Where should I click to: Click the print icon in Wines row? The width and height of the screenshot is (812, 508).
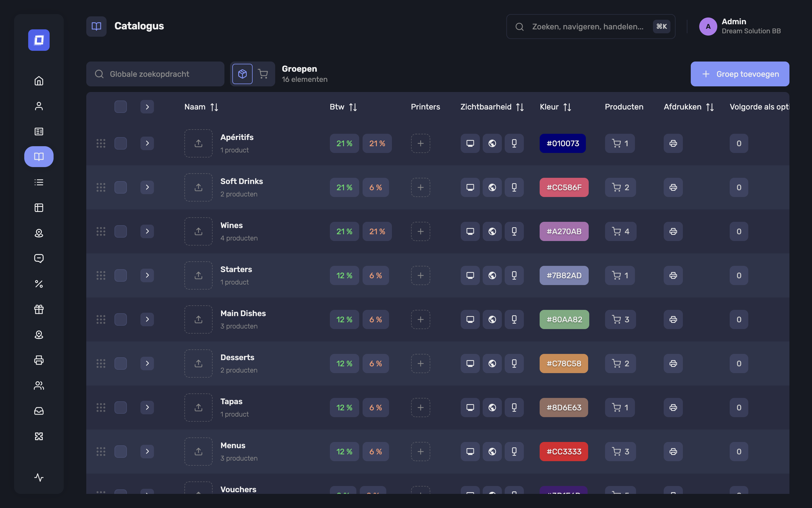tap(673, 231)
